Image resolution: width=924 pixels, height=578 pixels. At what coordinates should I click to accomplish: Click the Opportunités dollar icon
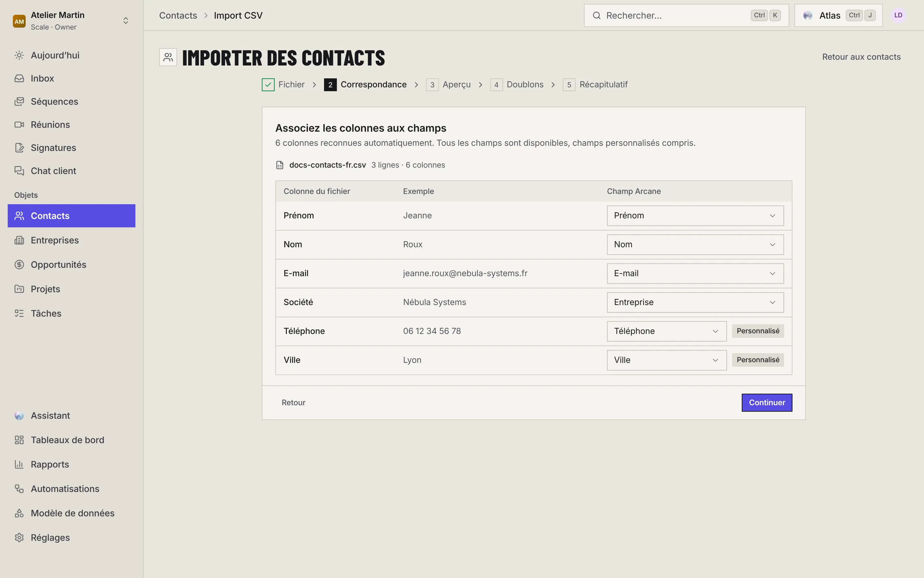click(x=19, y=265)
